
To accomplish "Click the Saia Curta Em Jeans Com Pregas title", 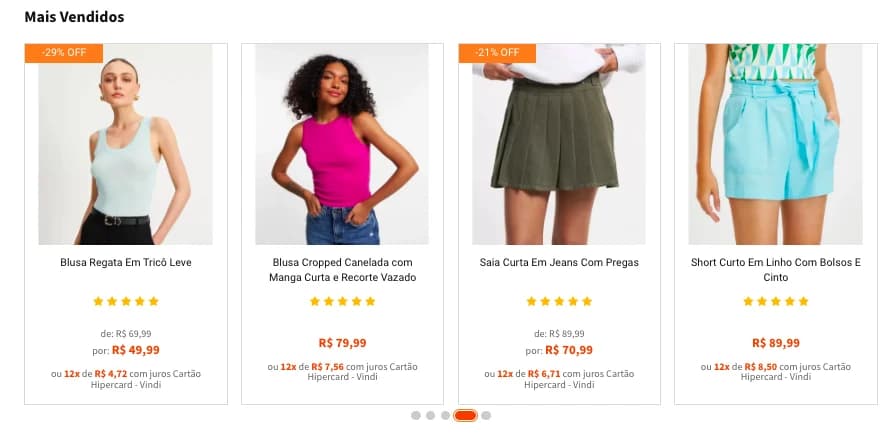I will [559, 262].
